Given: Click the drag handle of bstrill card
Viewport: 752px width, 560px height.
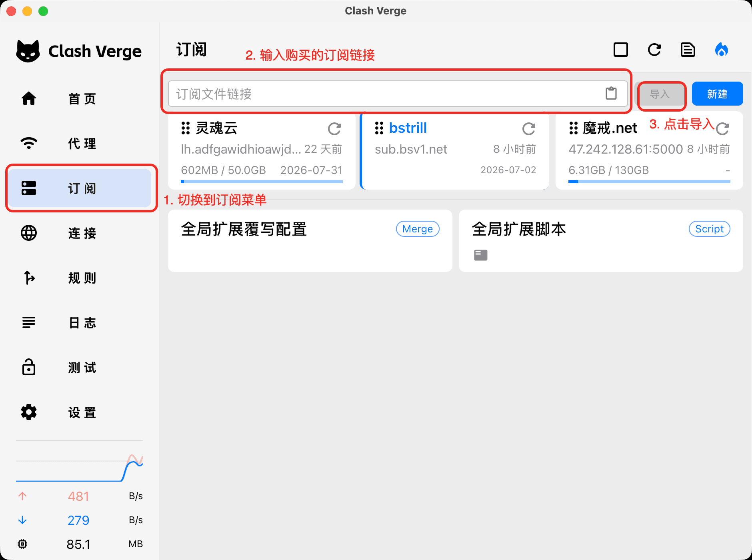Looking at the screenshot, I should 379,128.
